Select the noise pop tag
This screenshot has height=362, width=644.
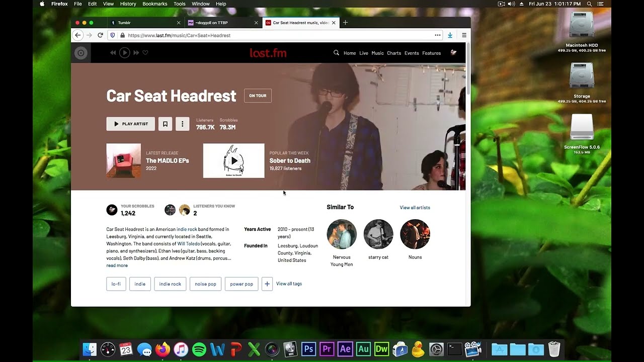(205, 284)
